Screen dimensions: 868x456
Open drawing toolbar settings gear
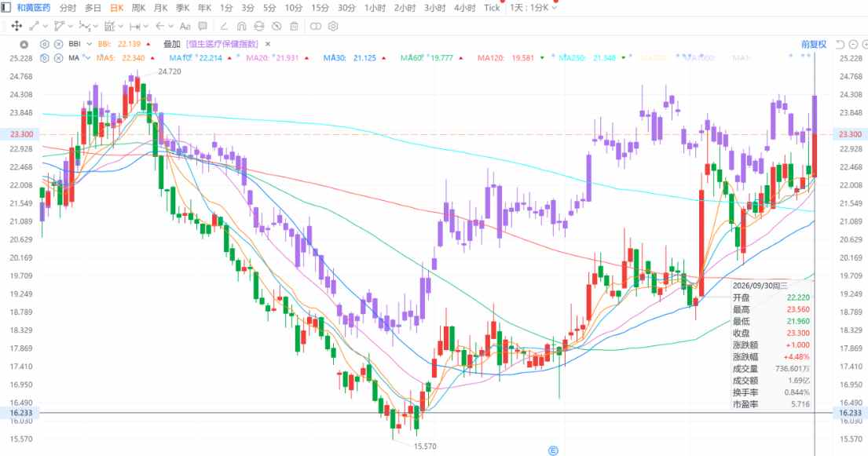click(333, 26)
